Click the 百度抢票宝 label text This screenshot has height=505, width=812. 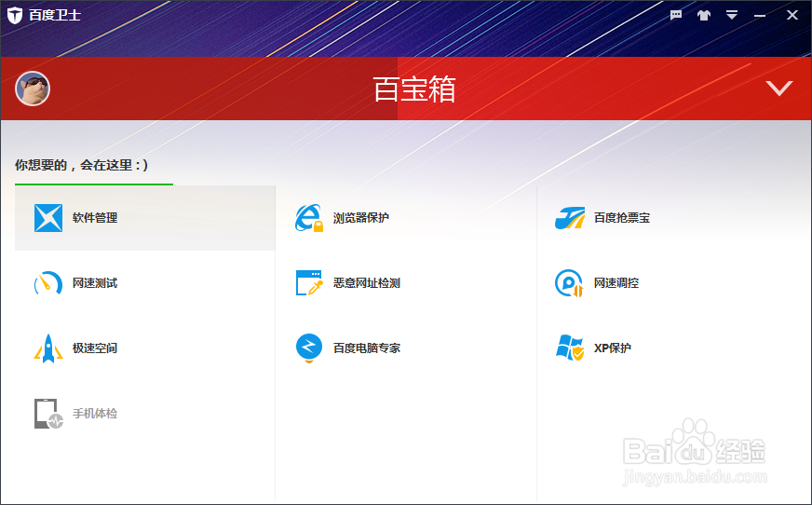tap(622, 217)
